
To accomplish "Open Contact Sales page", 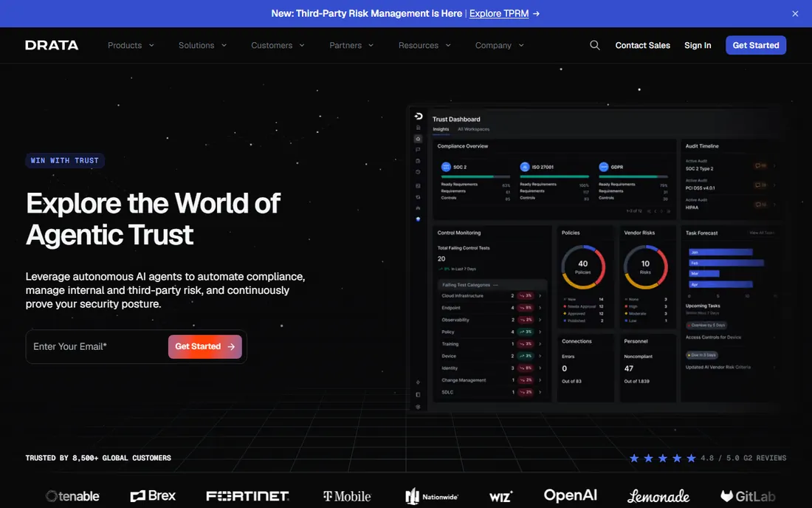I will 642,46.
